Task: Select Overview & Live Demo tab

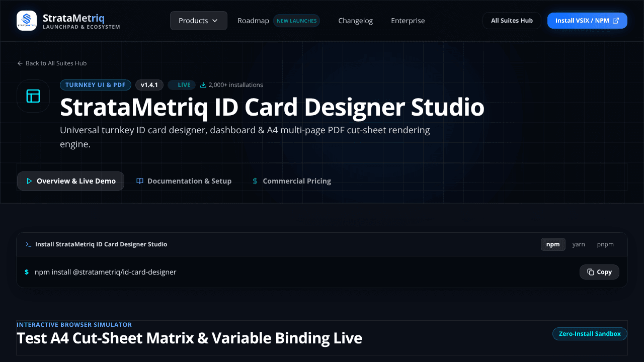Action: [70, 181]
